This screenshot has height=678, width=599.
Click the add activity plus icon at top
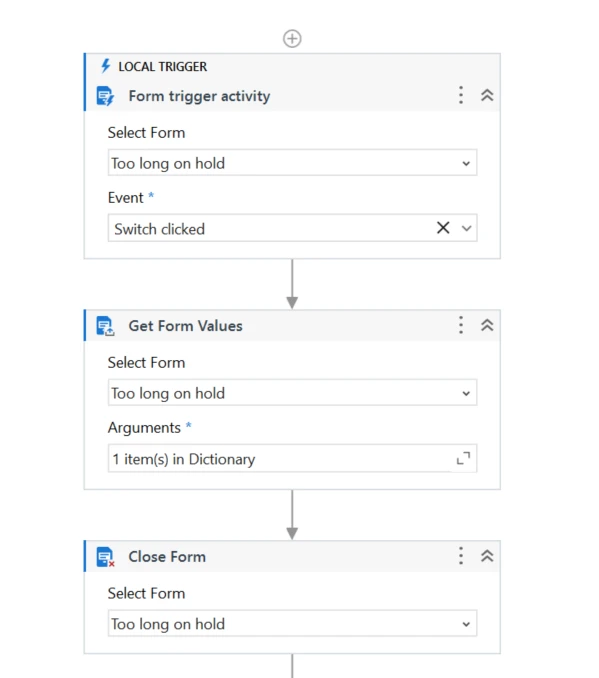pos(292,38)
